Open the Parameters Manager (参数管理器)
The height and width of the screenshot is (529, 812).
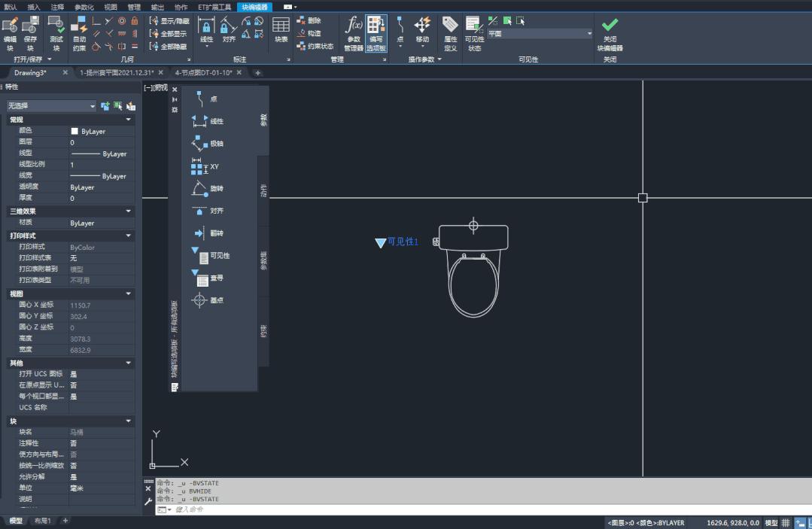click(354, 32)
